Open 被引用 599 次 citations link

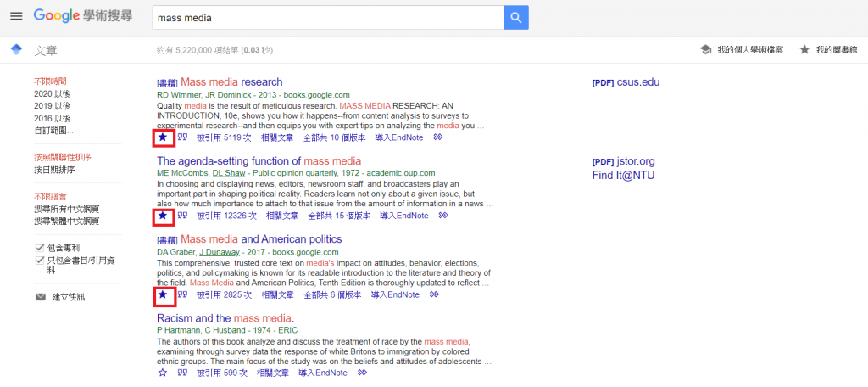pos(221,373)
